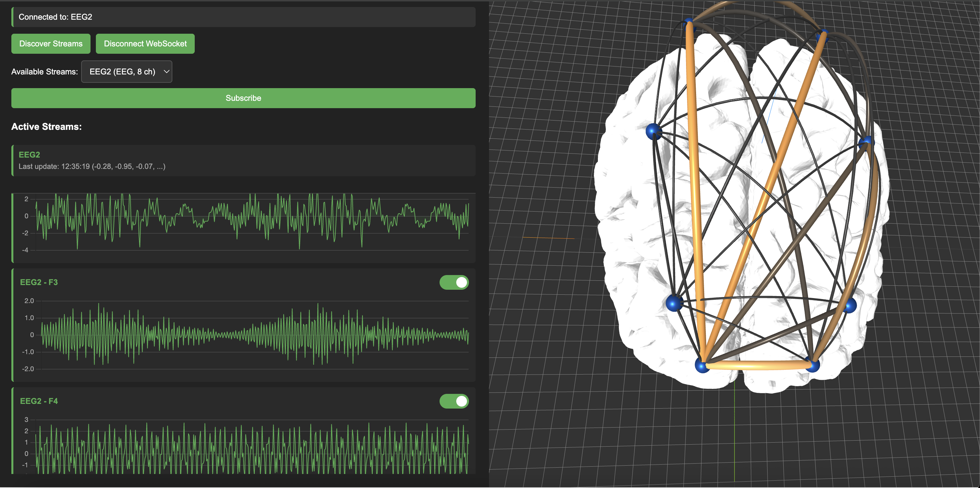Screen dimensions: 980x488
Task: Click the Discover Streams button
Action: coord(50,43)
